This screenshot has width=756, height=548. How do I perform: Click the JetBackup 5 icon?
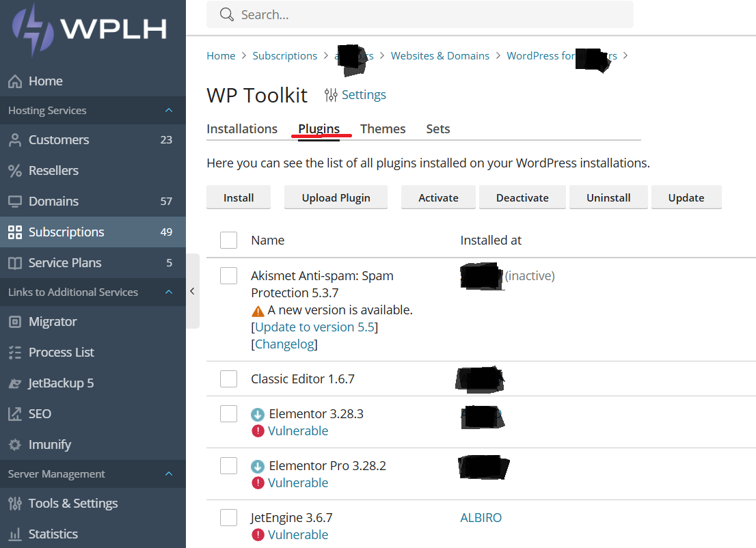[15, 383]
